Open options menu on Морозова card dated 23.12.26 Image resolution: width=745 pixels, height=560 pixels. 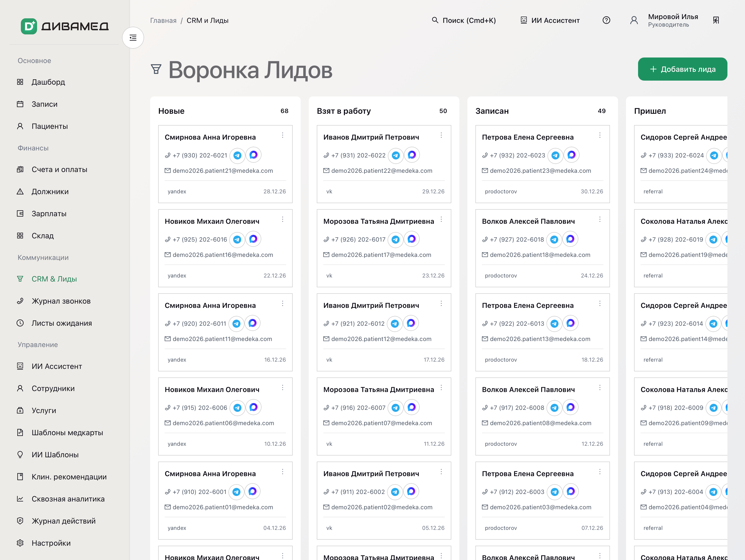pos(441,220)
